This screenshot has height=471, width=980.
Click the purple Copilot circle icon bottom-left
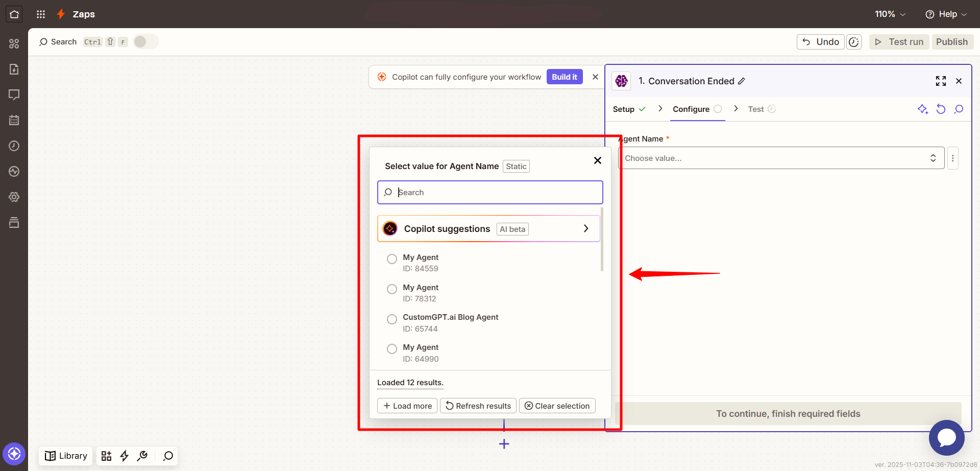pos(14,454)
